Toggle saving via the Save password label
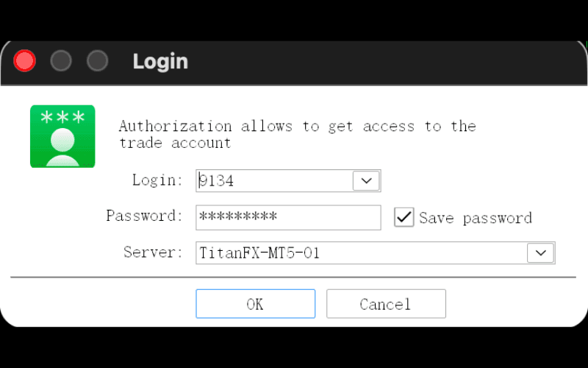The width and height of the screenshot is (588, 368). pyautogui.click(x=476, y=218)
